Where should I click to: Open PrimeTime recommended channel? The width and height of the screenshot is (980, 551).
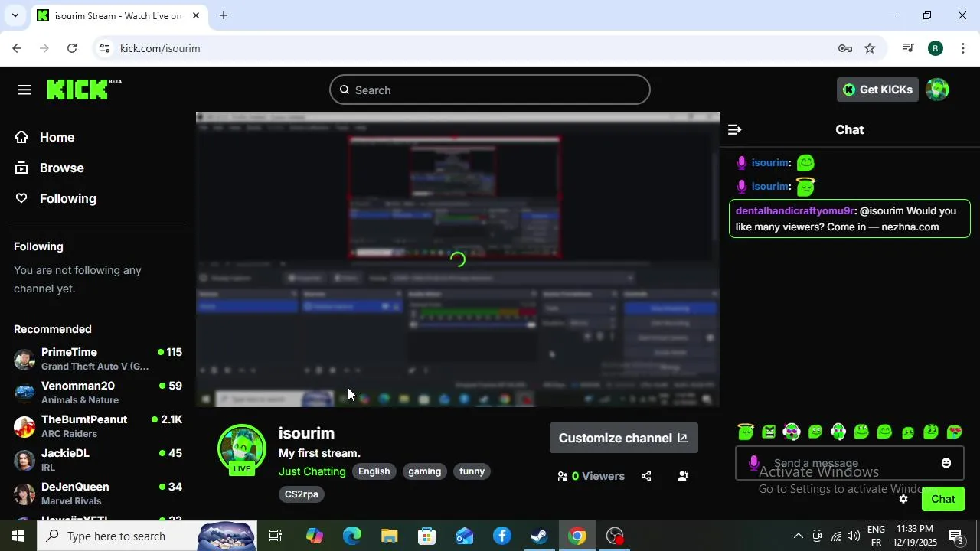click(98, 359)
